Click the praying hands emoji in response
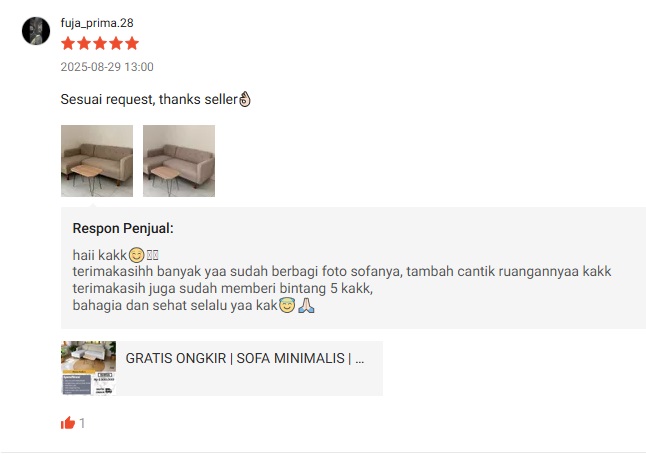 [306, 305]
